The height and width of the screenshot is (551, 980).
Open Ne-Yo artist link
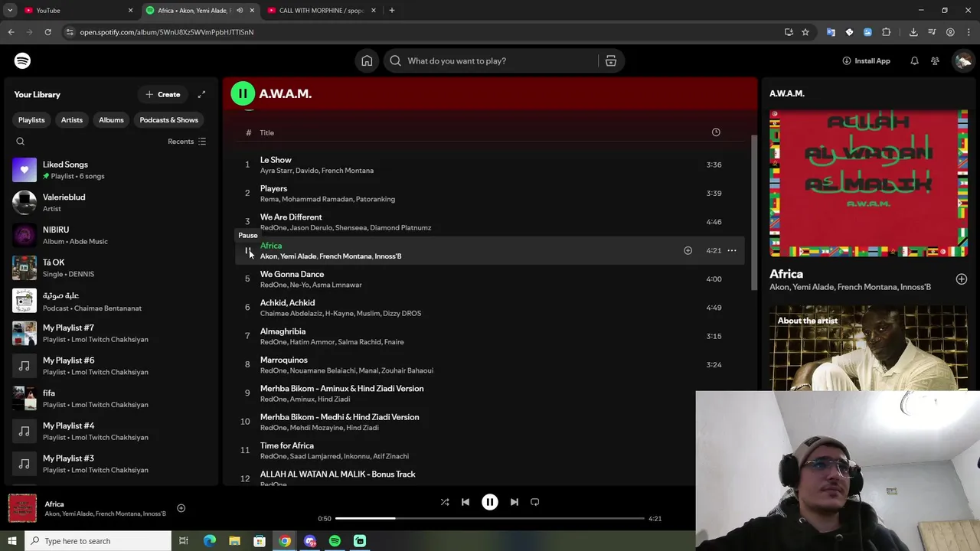coord(300,285)
